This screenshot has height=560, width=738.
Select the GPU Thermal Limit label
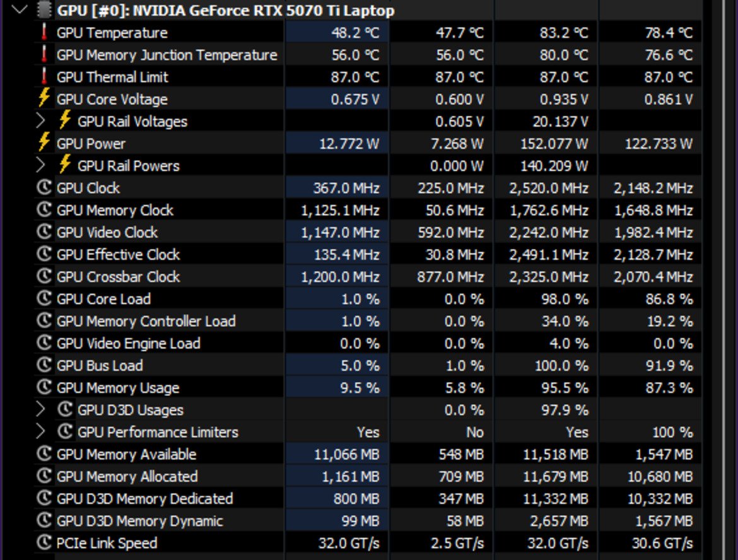click(112, 77)
